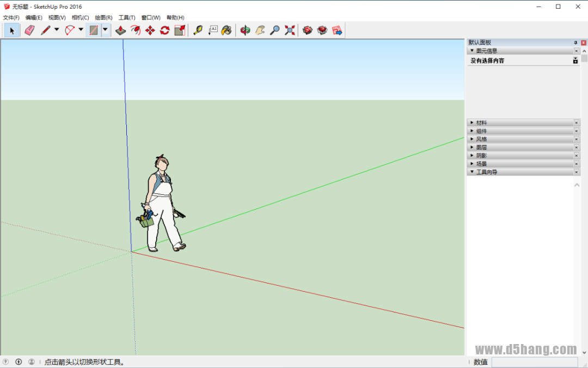Open the 编辑(E) menu
The height and width of the screenshot is (368, 588).
tap(34, 17)
